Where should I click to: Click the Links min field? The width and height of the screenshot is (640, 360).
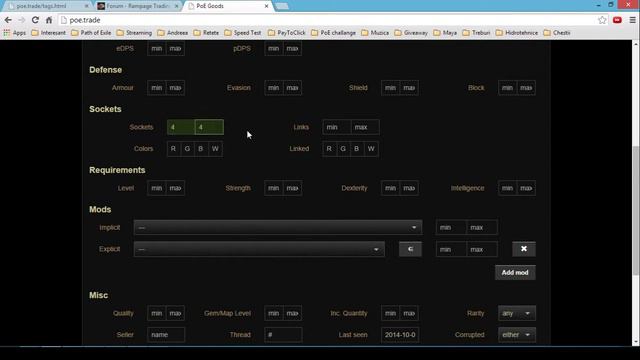pyautogui.click(x=336, y=127)
